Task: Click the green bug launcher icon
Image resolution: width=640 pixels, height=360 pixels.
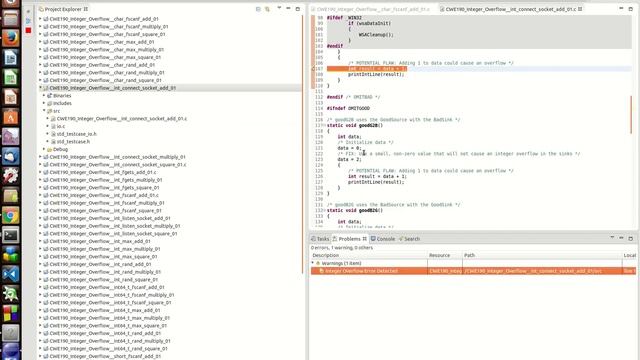Action: pyautogui.click(x=11, y=294)
